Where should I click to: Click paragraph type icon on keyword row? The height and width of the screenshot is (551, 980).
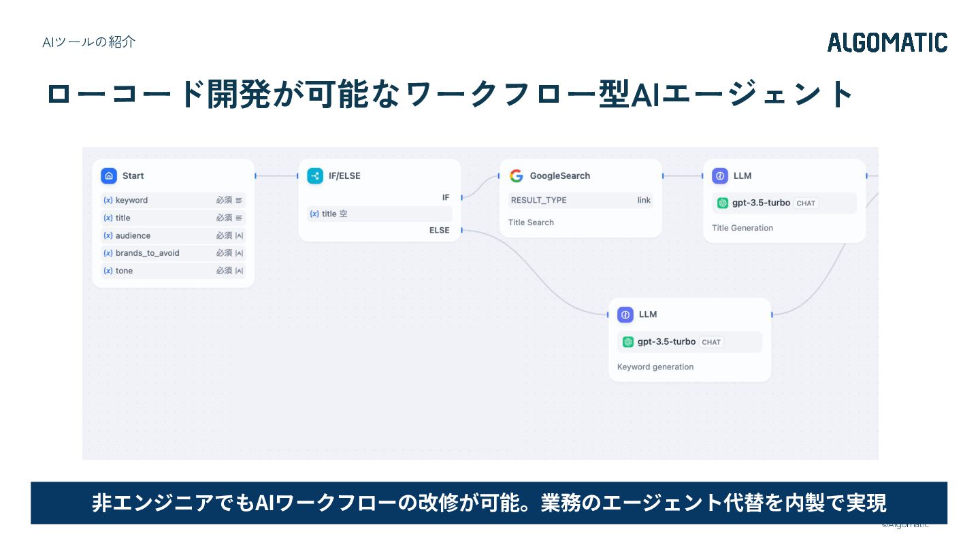[239, 200]
